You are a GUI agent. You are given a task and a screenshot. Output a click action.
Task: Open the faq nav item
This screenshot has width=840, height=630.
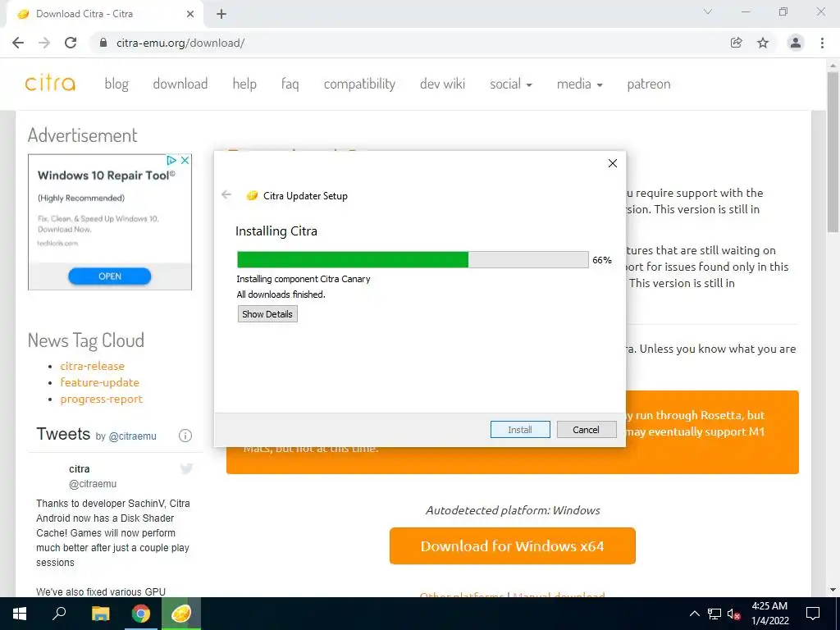coord(290,84)
